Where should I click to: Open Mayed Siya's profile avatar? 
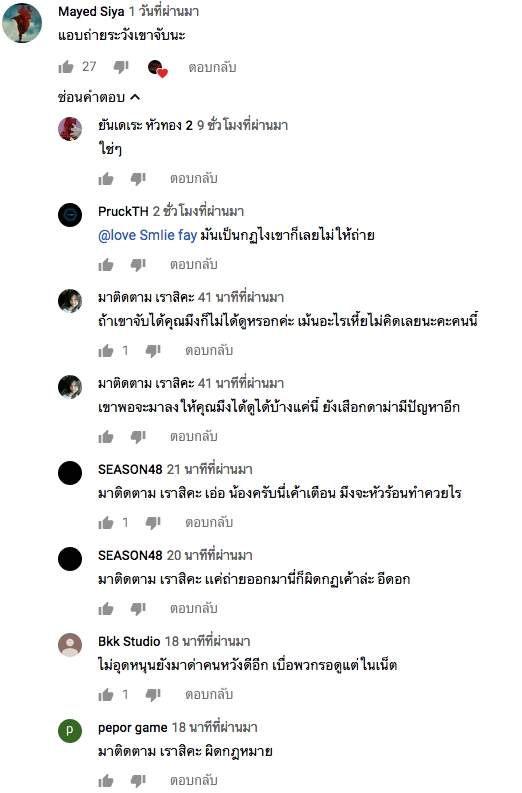coord(22,23)
